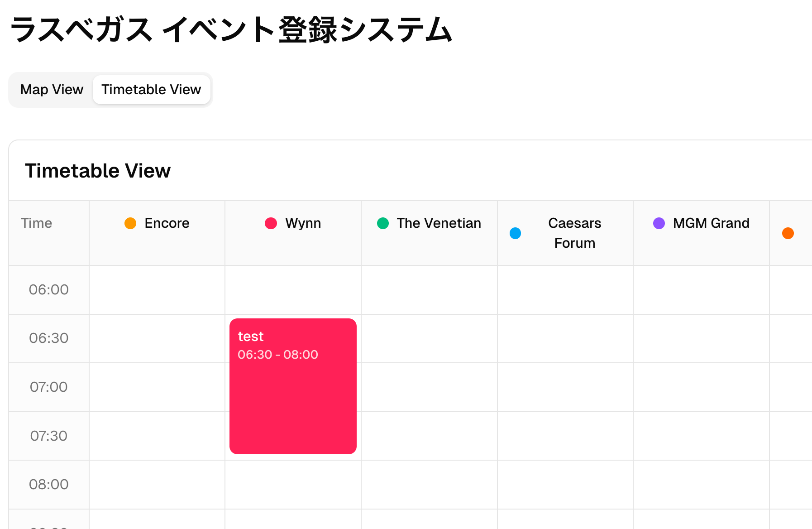812x529 pixels.
Task: Click the Caesars Forum cell at 08:00
Action: point(565,485)
